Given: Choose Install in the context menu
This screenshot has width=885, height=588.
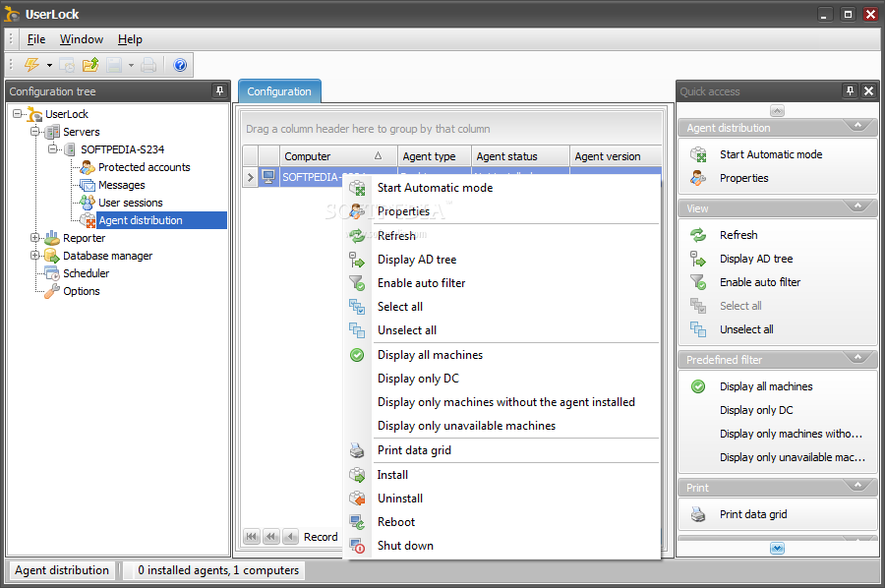Looking at the screenshot, I should [x=501, y=475].
